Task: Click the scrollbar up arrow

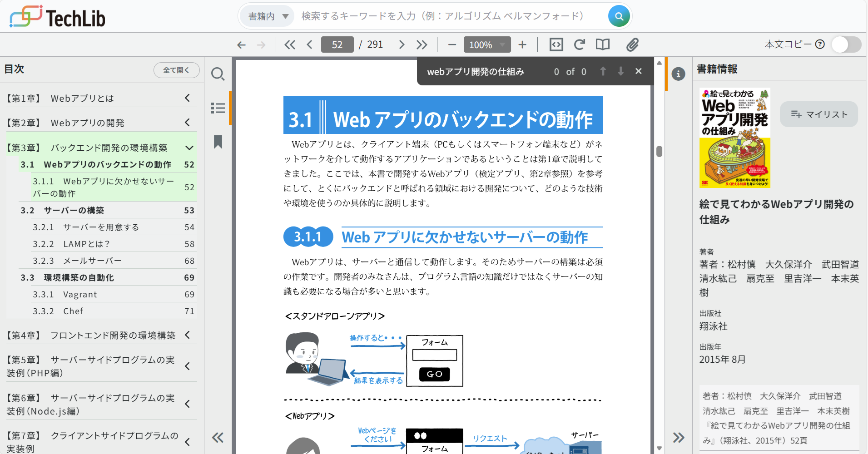Action: tap(659, 63)
